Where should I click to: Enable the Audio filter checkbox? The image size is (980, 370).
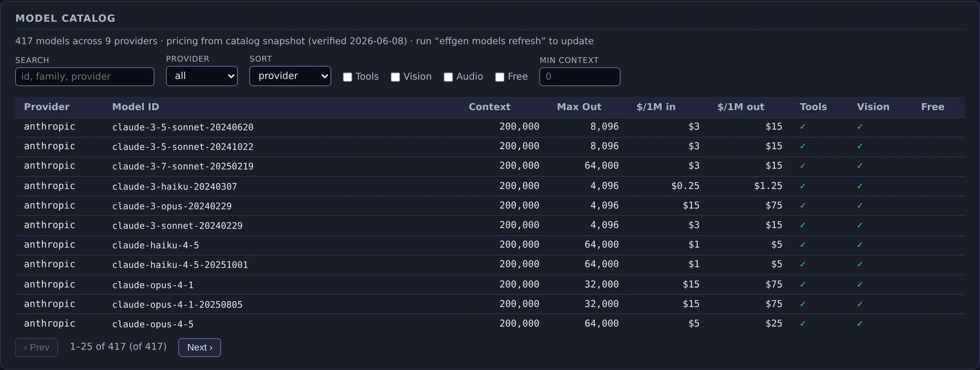[448, 77]
